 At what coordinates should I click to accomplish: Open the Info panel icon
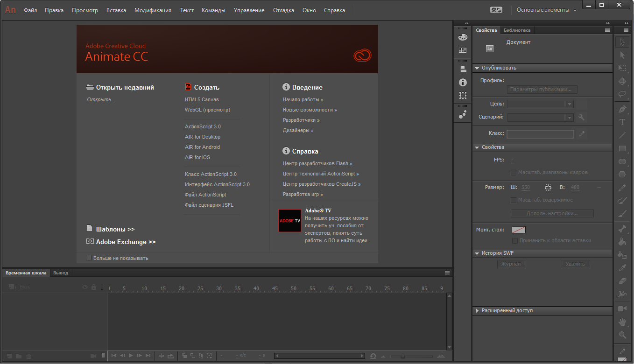(x=463, y=82)
